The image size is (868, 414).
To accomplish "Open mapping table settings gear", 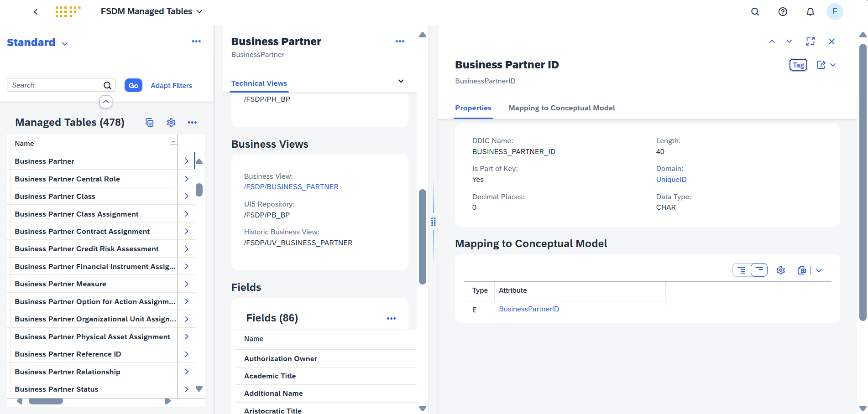I will (781, 270).
